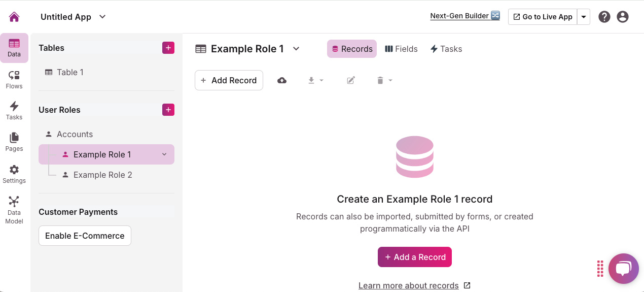Screen dimensions: 644x292
Task: Click the Enable E-Commerce button
Action: coord(85,236)
